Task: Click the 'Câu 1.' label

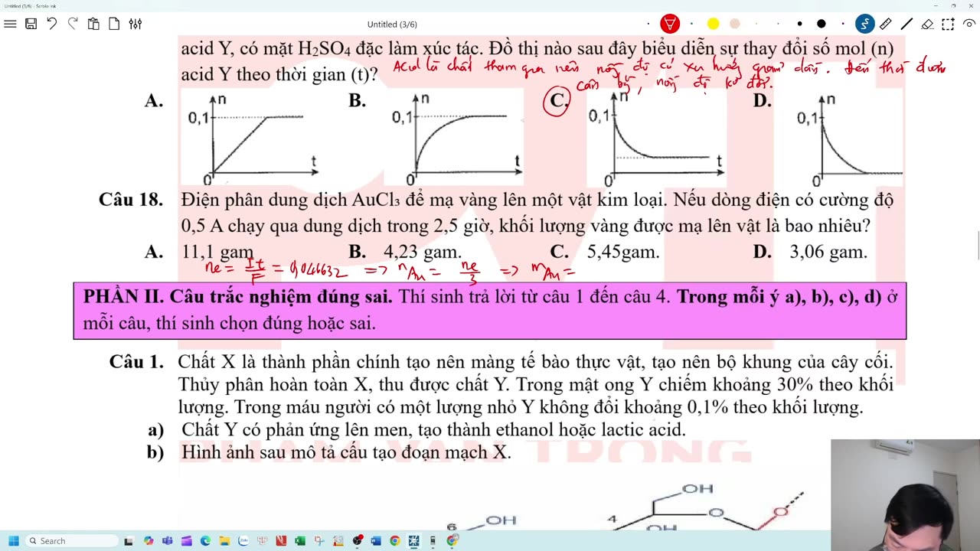Action: (136, 362)
